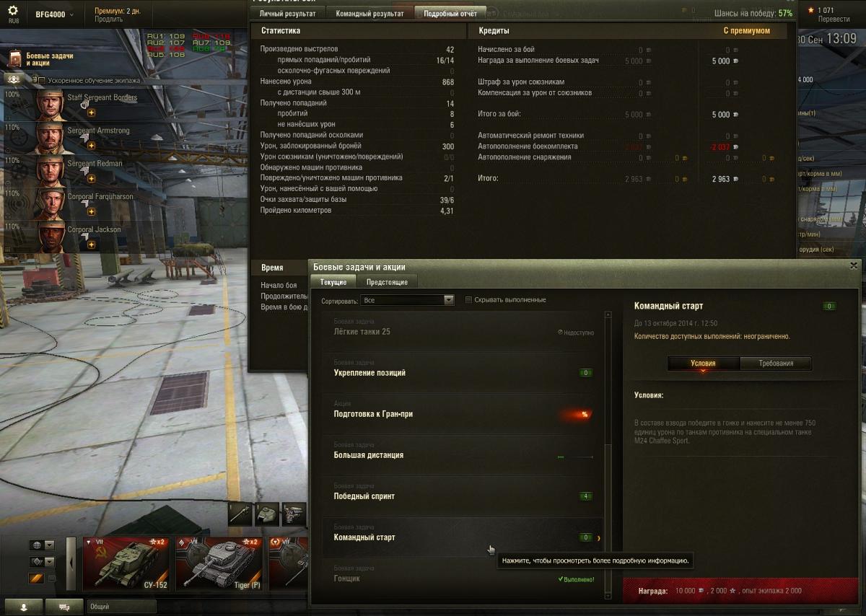Screen dimensions: 866x616
Task: Select crew member Sergeant Armstrong portrait
Action: pyautogui.click(x=51, y=137)
